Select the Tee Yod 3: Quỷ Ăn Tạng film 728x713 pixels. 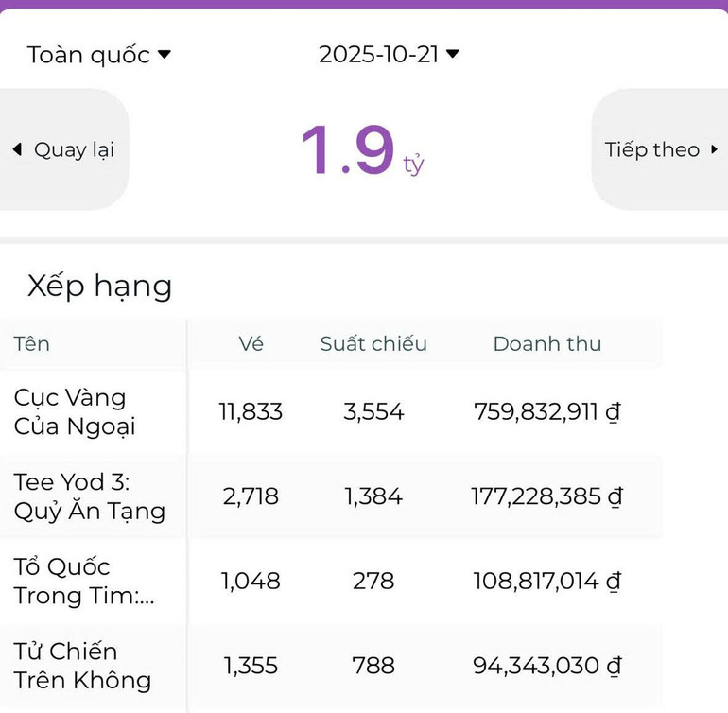89,496
